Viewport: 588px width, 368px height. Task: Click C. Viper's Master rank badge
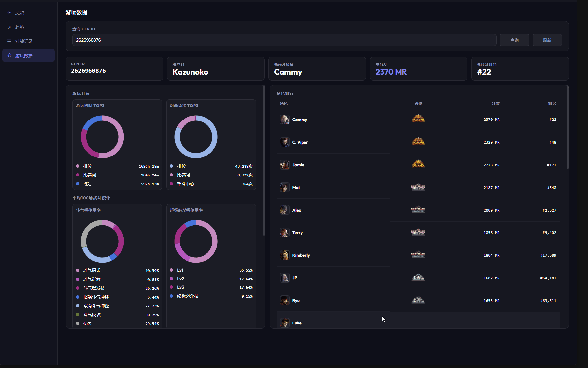click(x=418, y=141)
